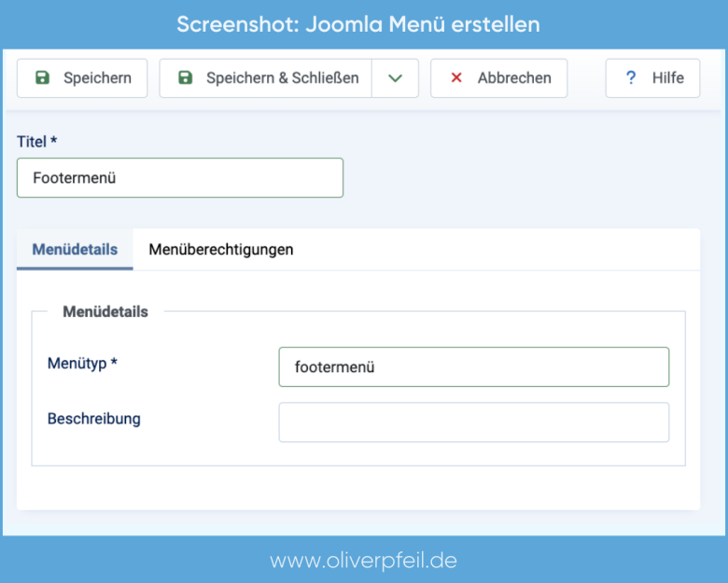Image resolution: width=728 pixels, height=583 pixels.
Task: Click the Menütyp field containing footermenü
Action: (473, 367)
